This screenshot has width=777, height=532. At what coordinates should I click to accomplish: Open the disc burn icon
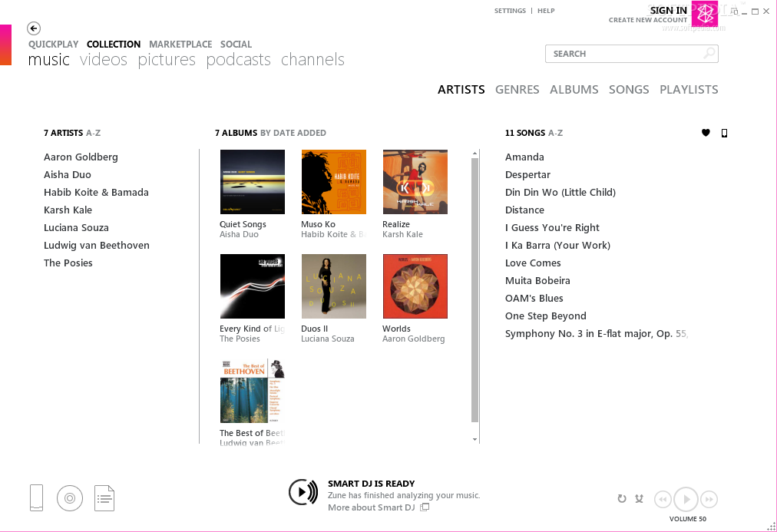(70, 498)
